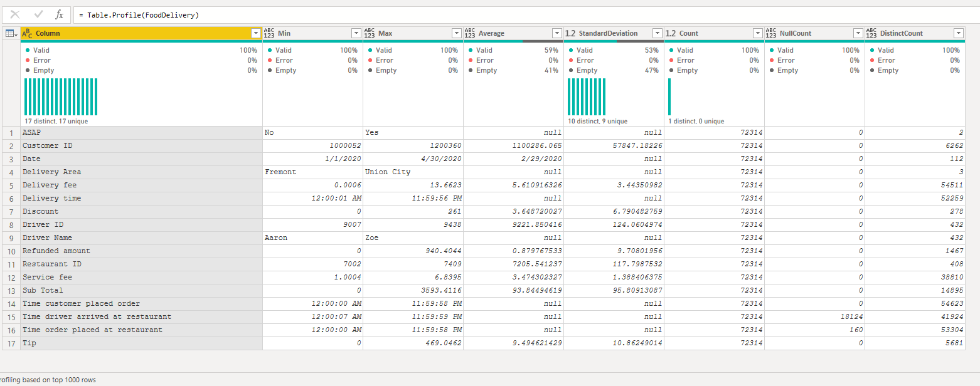Expand the Max column filter dropdown
This screenshot has height=386, width=980.
pos(456,33)
